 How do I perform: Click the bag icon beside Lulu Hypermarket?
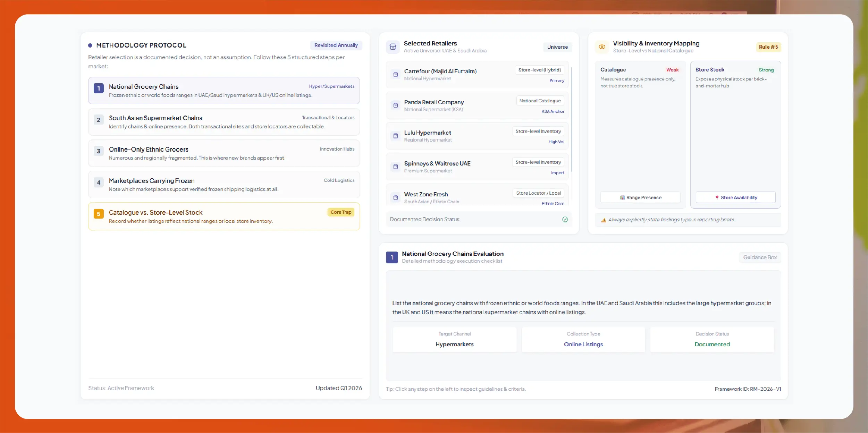coord(395,136)
